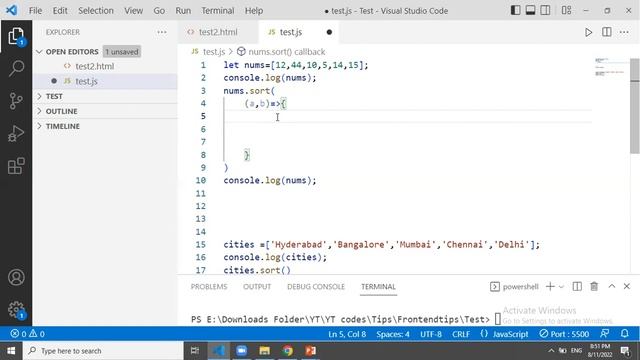Toggle Primary Side Bar layout icon
Screen dimensions: 640x360
[x=516, y=10]
